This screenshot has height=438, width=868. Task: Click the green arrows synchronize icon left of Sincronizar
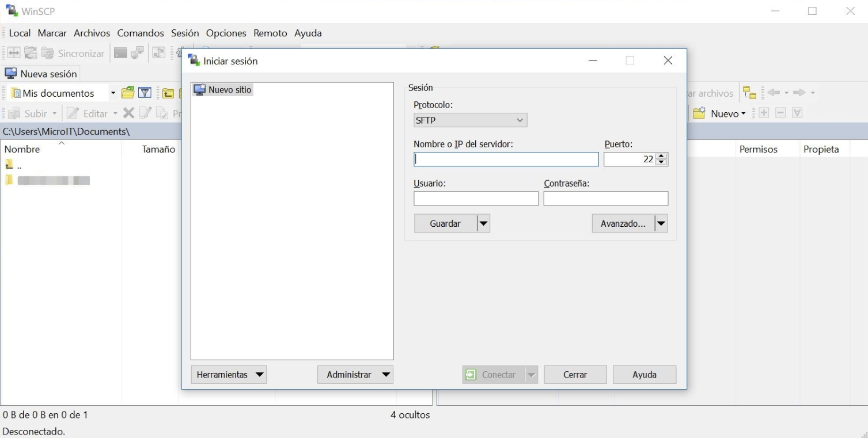click(x=31, y=53)
